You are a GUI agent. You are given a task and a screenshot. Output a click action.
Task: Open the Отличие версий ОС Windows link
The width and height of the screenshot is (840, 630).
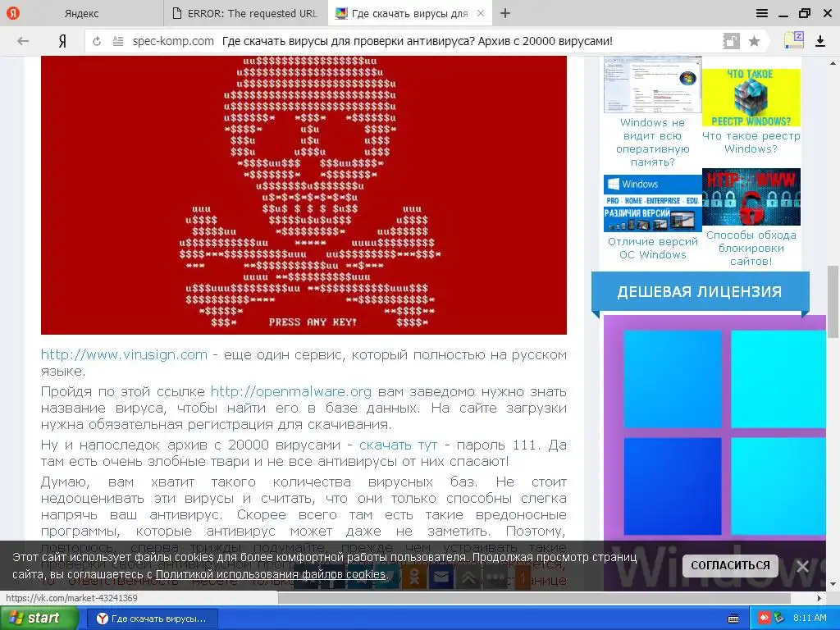click(x=652, y=249)
